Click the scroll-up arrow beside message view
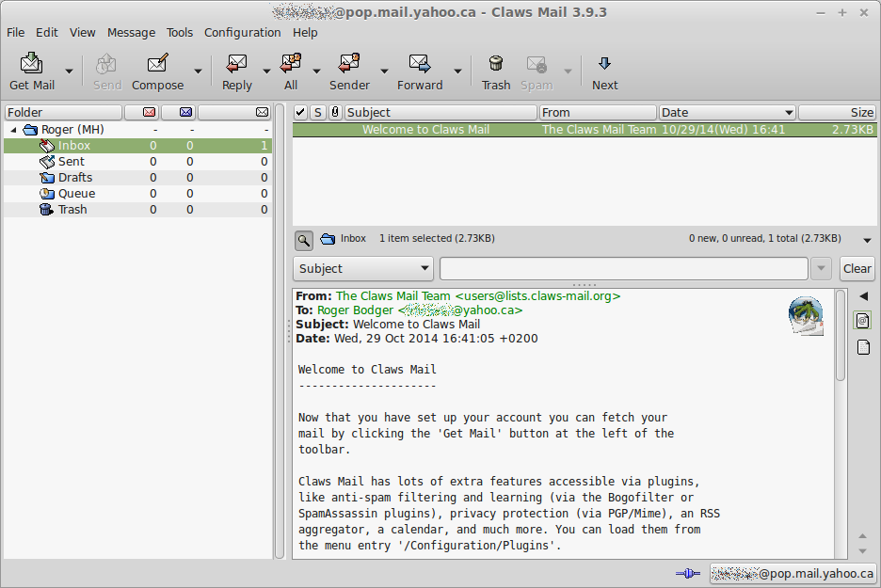This screenshot has height=588, width=881. (862, 536)
